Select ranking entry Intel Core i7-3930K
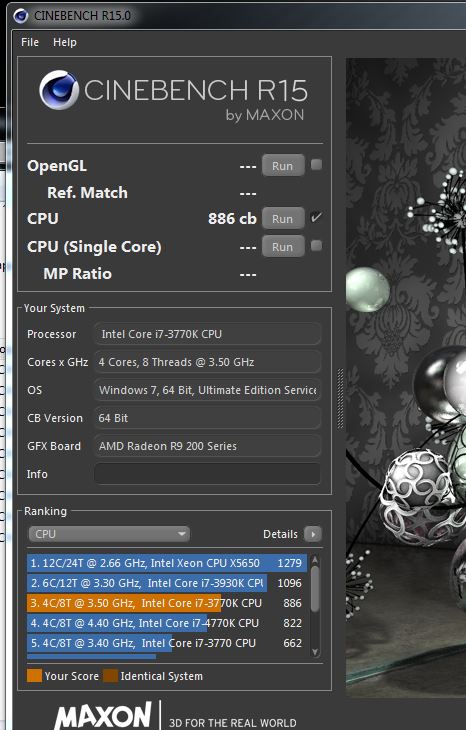This screenshot has height=730, width=466. [x=167, y=583]
